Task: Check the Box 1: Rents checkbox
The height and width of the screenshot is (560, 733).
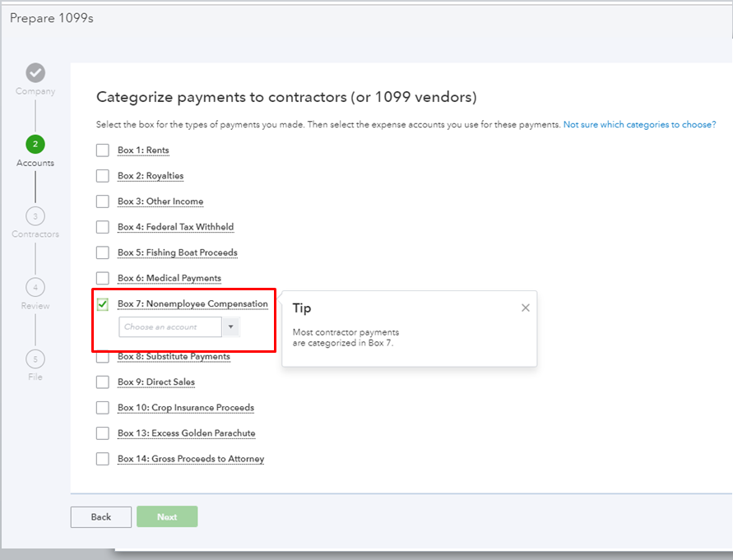Action: (103, 150)
